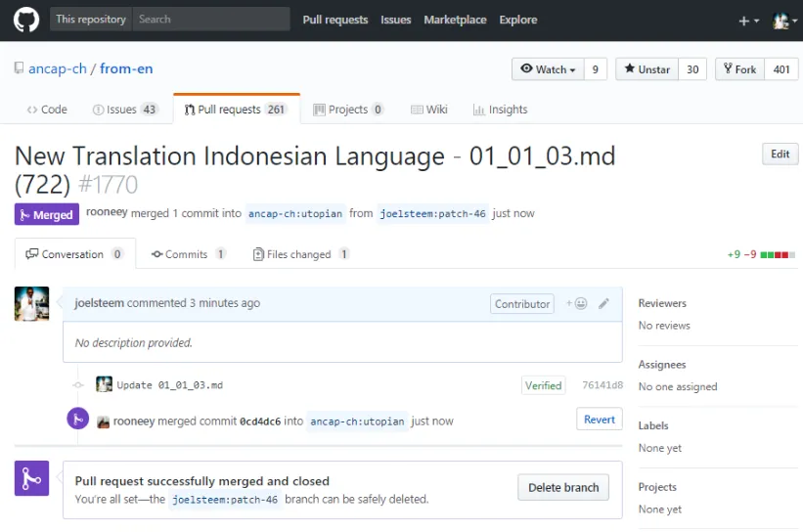The height and width of the screenshot is (532, 803).
Task: Open rooneey profile in merge header
Action: pos(107,213)
